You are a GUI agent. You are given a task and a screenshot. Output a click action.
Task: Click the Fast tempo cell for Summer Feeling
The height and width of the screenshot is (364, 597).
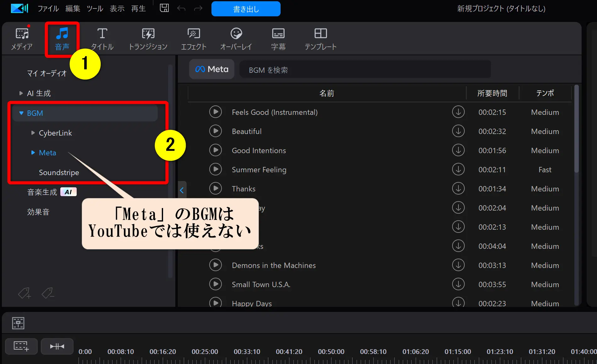(x=545, y=169)
